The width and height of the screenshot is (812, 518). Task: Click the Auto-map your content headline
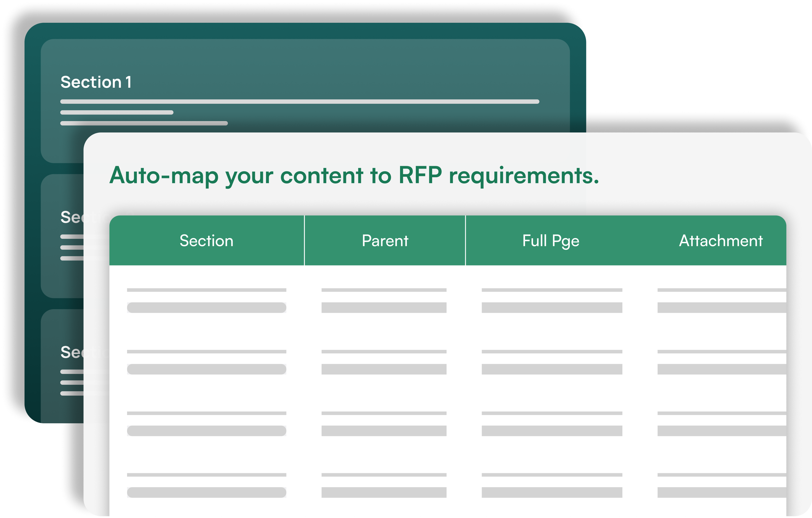[x=354, y=176]
